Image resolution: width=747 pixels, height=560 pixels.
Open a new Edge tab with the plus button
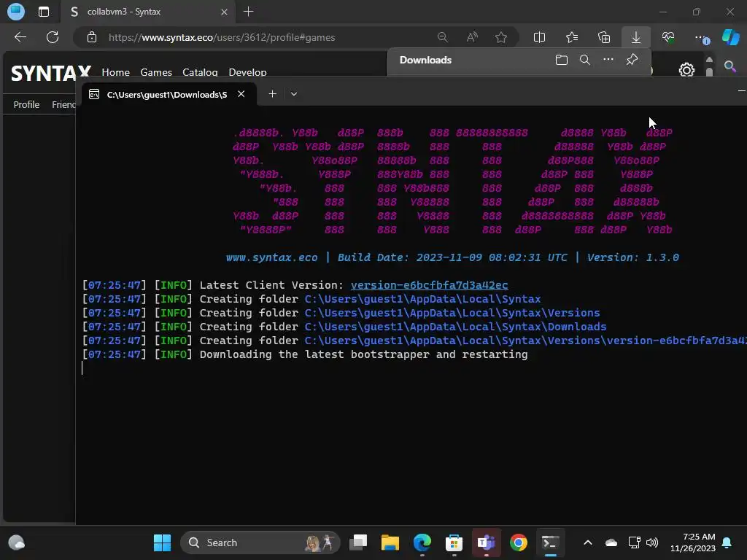tap(248, 12)
